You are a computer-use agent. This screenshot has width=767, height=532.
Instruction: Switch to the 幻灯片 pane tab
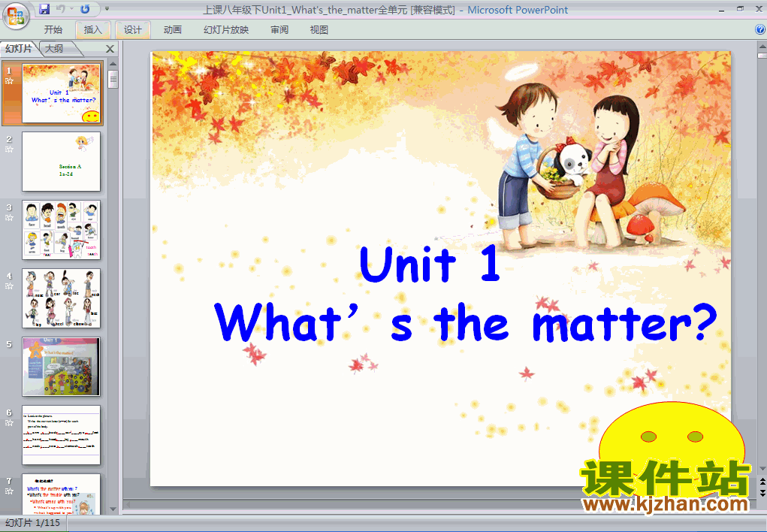(x=19, y=48)
